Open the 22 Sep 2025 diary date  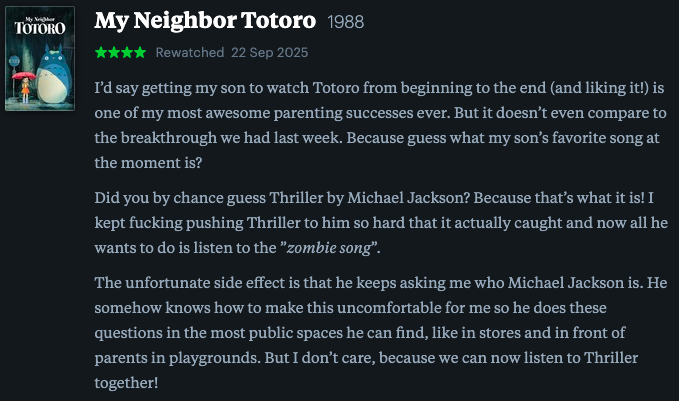click(x=269, y=52)
